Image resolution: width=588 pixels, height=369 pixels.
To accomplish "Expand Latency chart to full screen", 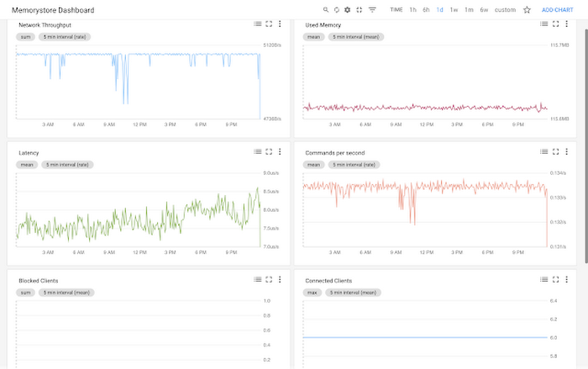I will 269,151.
